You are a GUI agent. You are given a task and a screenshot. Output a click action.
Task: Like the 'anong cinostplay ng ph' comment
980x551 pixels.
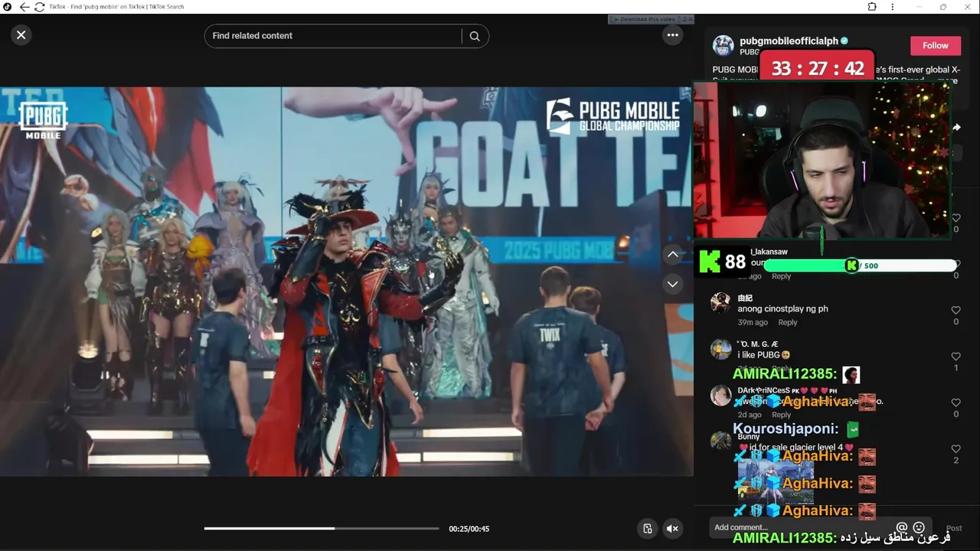[955, 310]
